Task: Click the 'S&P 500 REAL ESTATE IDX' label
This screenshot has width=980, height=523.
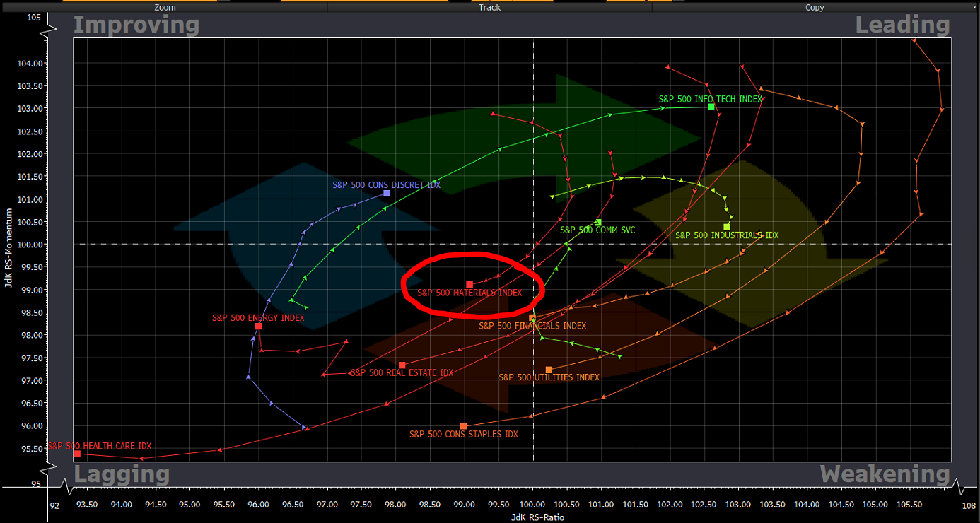Action: click(x=402, y=372)
